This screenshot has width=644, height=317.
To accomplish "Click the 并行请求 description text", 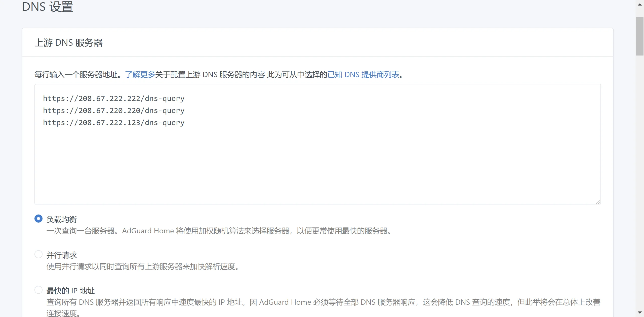I will [x=142, y=267].
